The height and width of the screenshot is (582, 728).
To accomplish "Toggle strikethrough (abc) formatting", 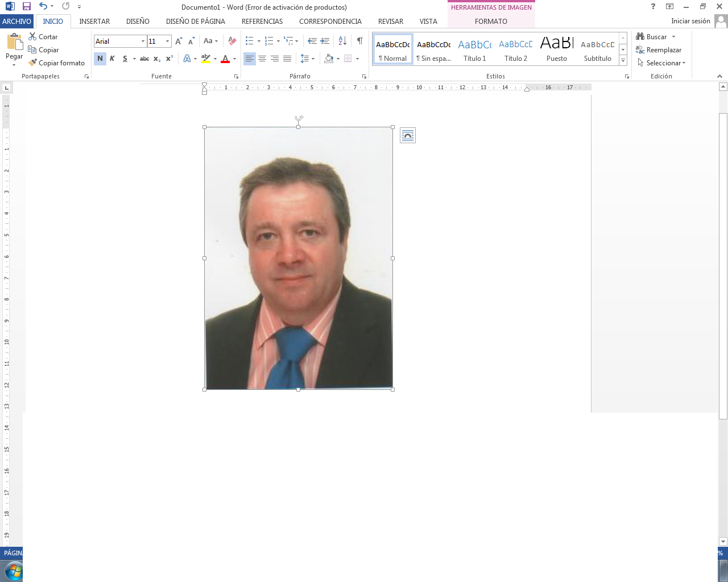I will click(x=144, y=59).
